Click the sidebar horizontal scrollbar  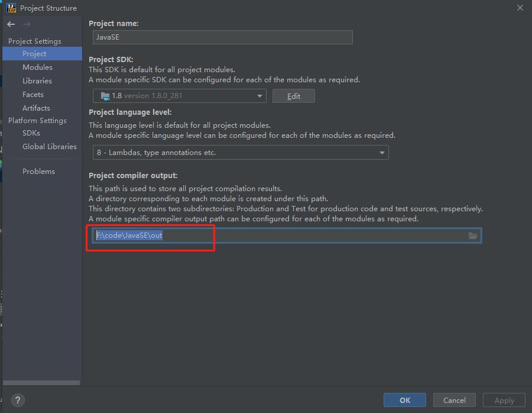pos(41,383)
